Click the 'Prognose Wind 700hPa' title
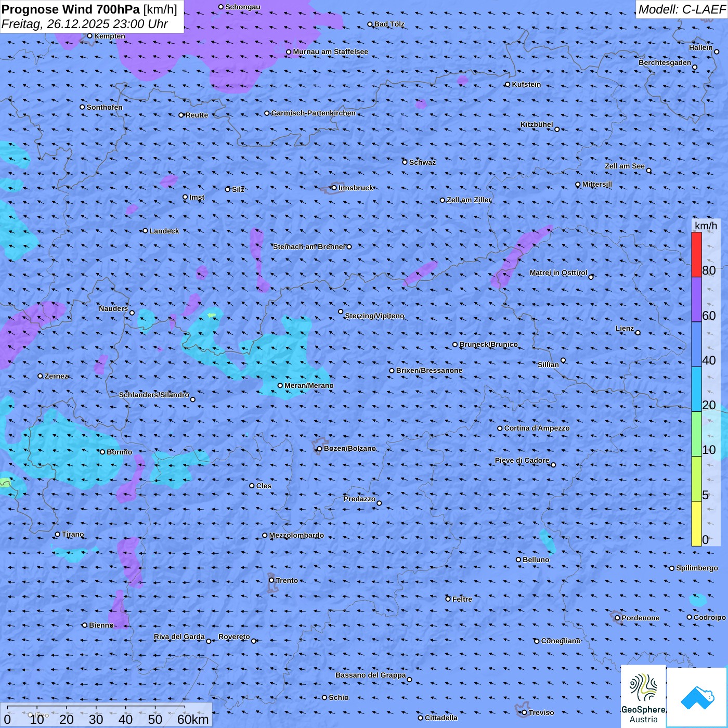The image size is (728, 728). 71,9
